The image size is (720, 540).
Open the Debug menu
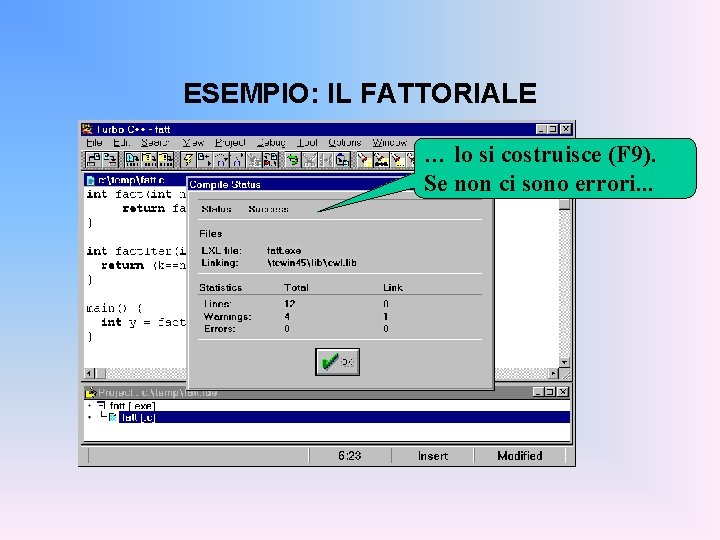pos(271,143)
